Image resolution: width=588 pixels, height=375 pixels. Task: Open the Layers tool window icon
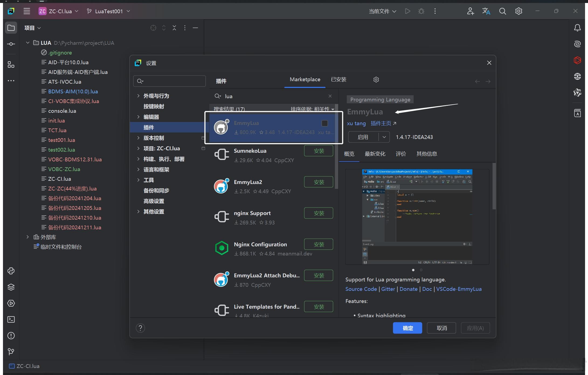(x=11, y=287)
